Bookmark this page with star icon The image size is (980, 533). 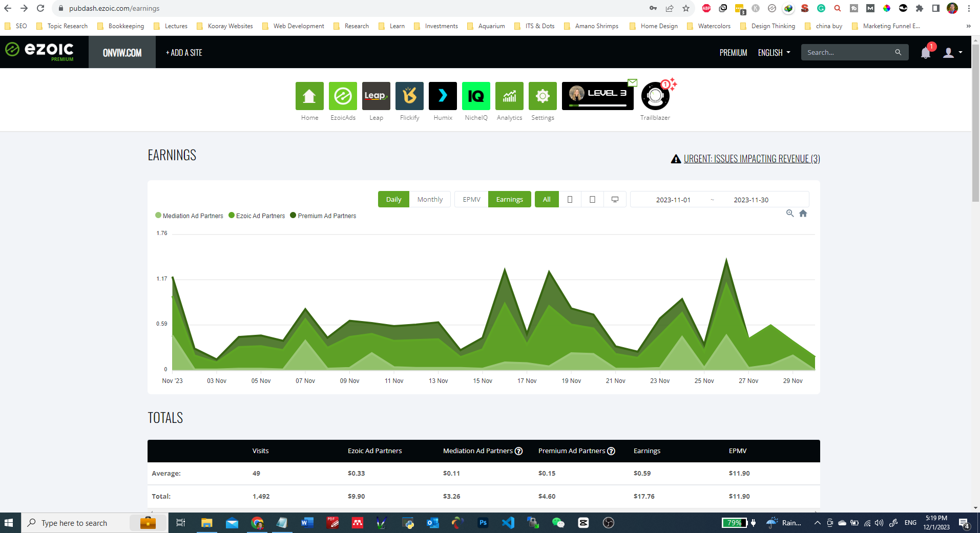click(686, 8)
